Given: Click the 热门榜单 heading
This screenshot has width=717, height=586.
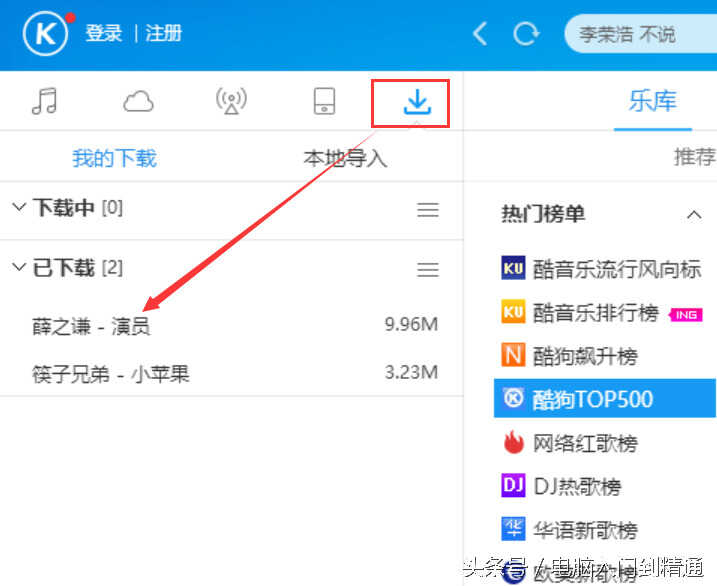Looking at the screenshot, I should click(543, 213).
